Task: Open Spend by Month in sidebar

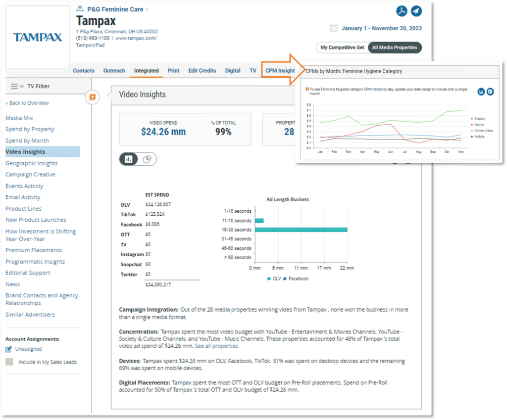Action: pyautogui.click(x=27, y=140)
